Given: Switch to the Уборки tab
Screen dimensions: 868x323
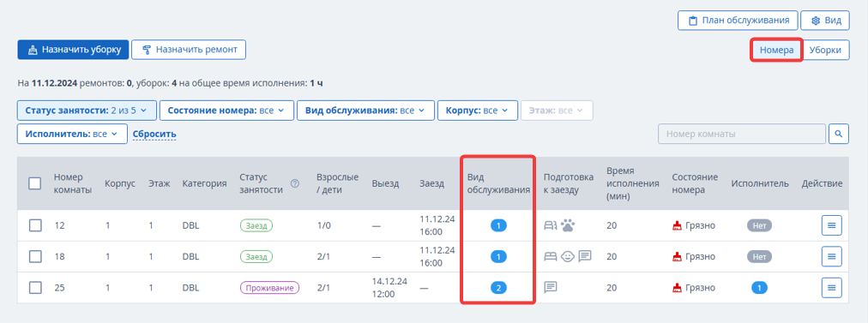Looking at the screenshot, I should pyautogui.click(x=825, y=50).
